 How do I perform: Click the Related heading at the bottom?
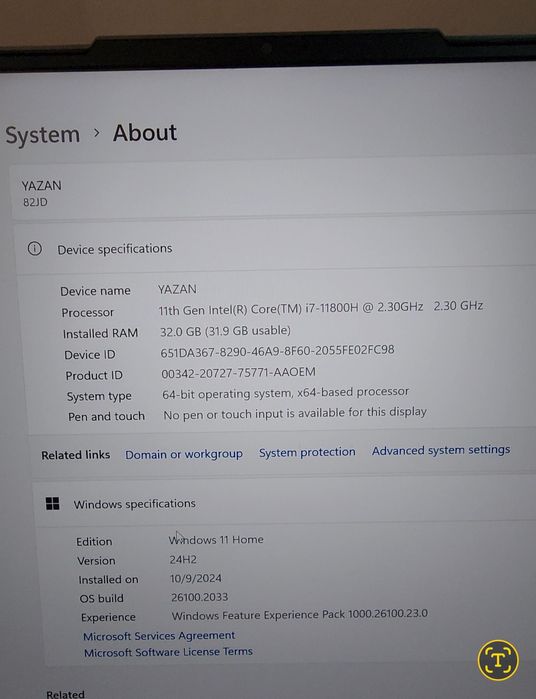coord(65,694)
